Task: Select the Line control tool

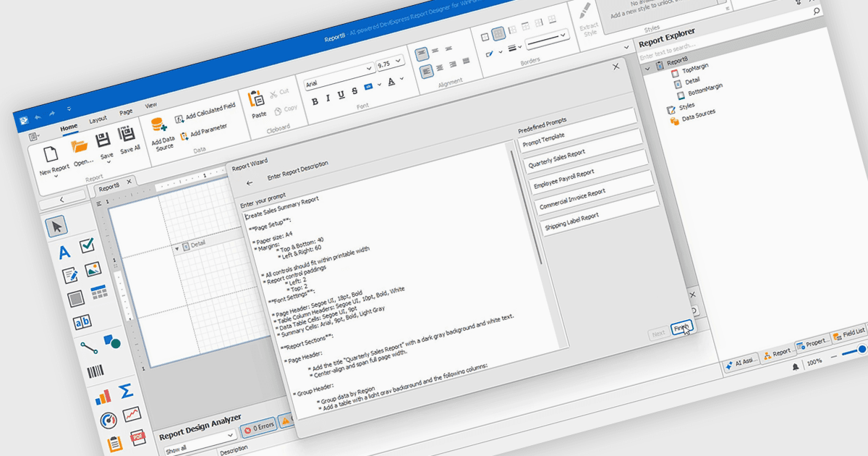Action: 88,348
